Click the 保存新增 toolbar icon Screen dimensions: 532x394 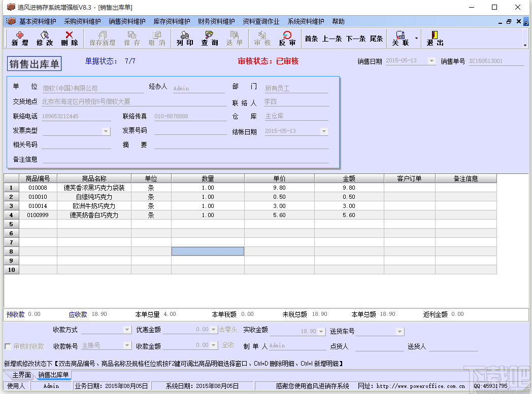pos(102,38)
